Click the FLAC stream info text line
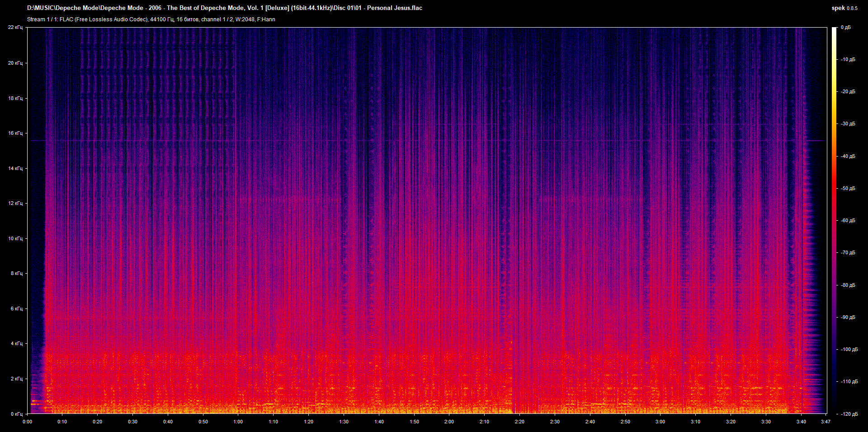868x432 pixels. (x=151, y=19)
